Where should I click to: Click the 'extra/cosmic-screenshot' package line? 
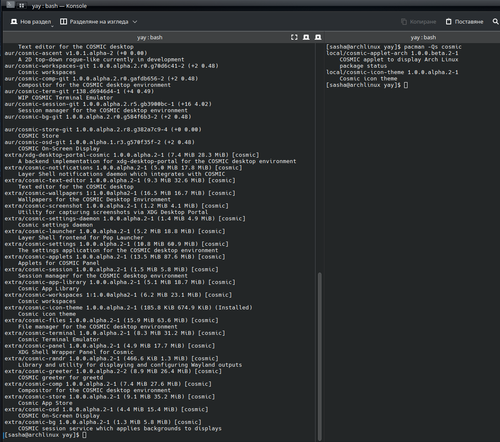116,206
